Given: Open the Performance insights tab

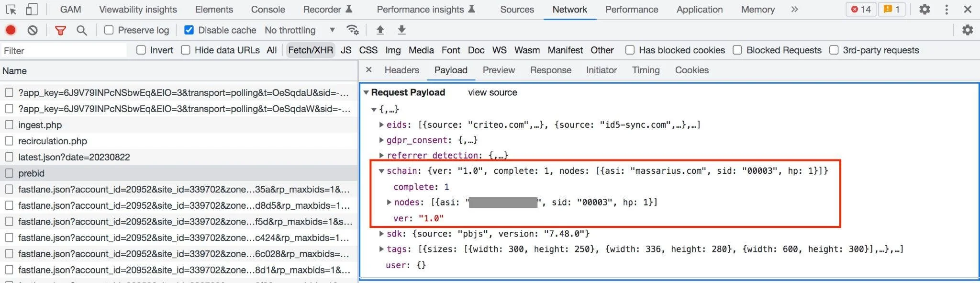Looking at the screenshot, I should (425, 9).
